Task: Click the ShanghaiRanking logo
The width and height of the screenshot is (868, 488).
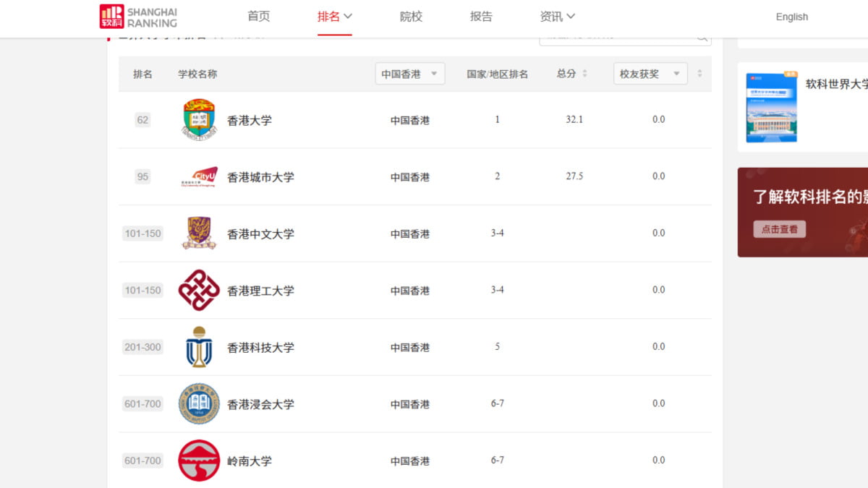Action: coord(138,17)
